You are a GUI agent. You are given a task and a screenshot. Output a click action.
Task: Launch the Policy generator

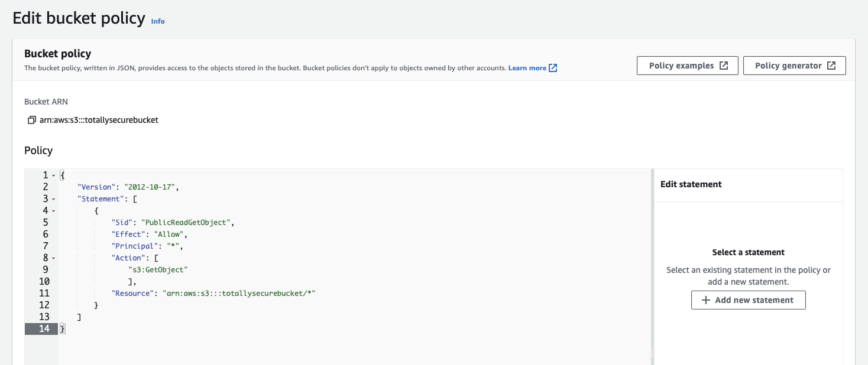point(789,66)
